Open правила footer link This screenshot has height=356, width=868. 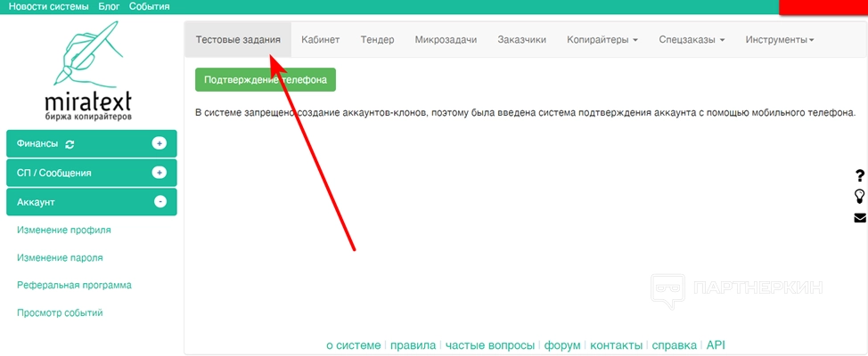(413, 345)
